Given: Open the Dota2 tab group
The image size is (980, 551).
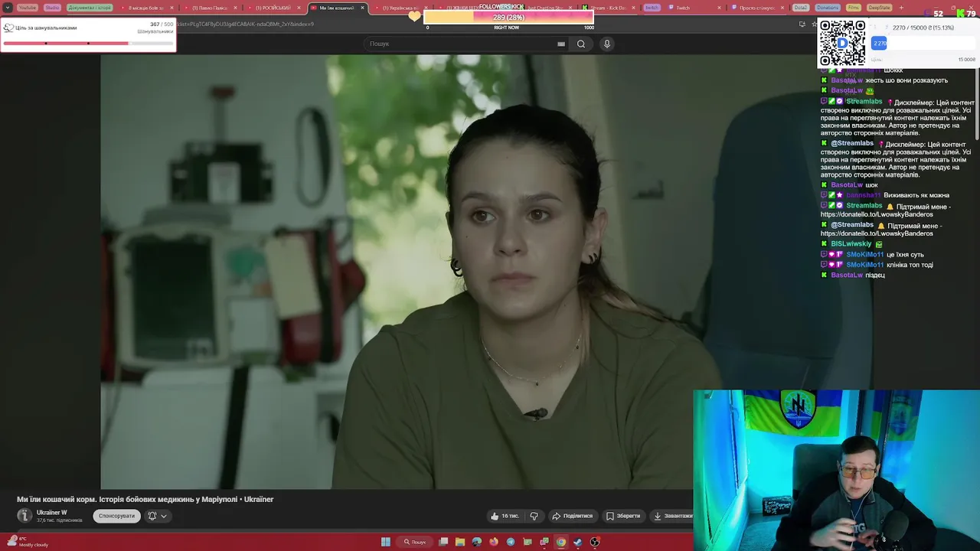Looking at the screenshot, I should click(801, 8).
